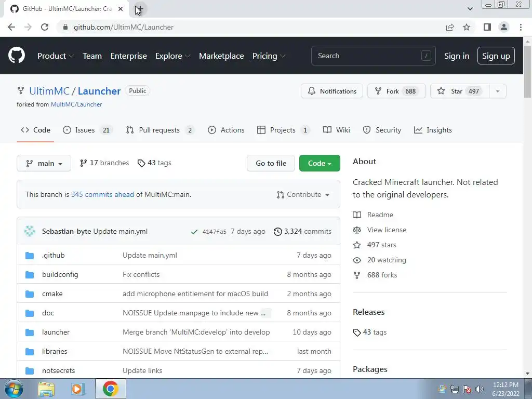Go back with the browser back arrow
The image size is (532, 399).
click(x=11, y=27)
